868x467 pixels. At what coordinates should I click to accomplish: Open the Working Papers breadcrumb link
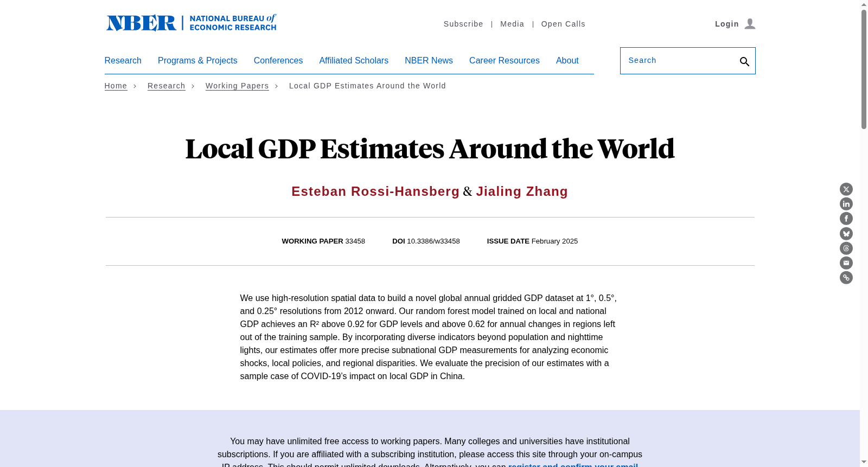(x=237, y=86)
